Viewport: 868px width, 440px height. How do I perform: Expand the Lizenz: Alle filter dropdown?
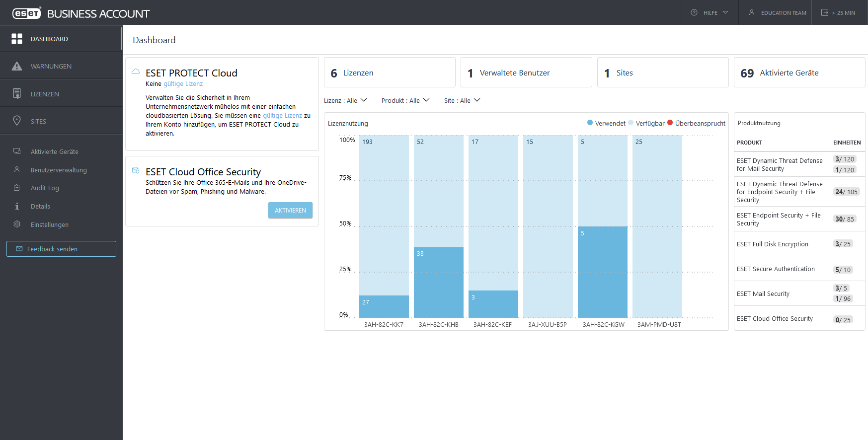tap(345, 100)
